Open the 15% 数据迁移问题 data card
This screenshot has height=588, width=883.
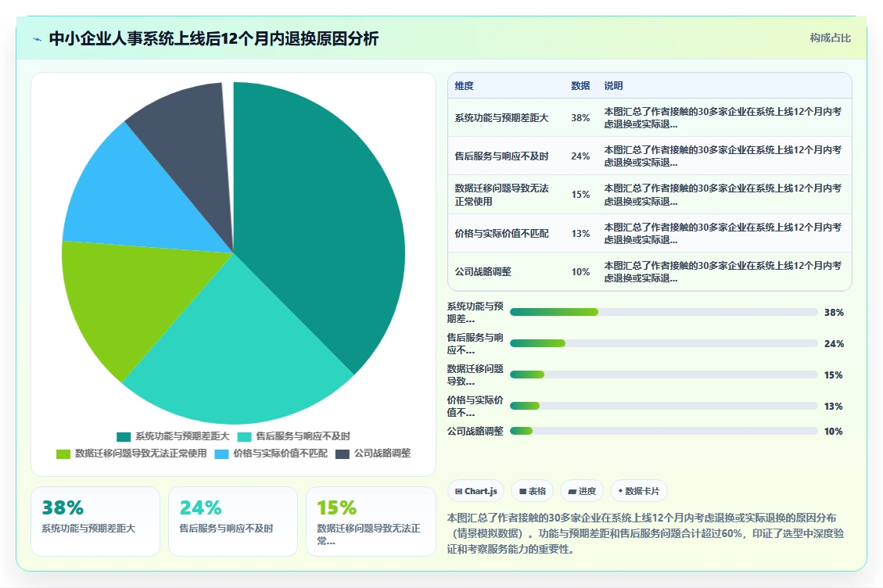pyautogui.click(x=371, y=522)
